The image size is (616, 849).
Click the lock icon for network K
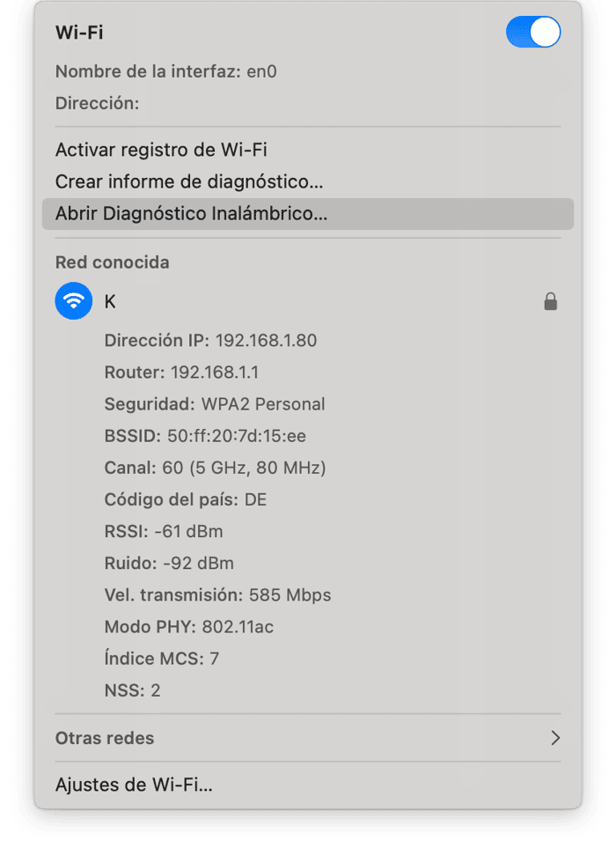550,301
